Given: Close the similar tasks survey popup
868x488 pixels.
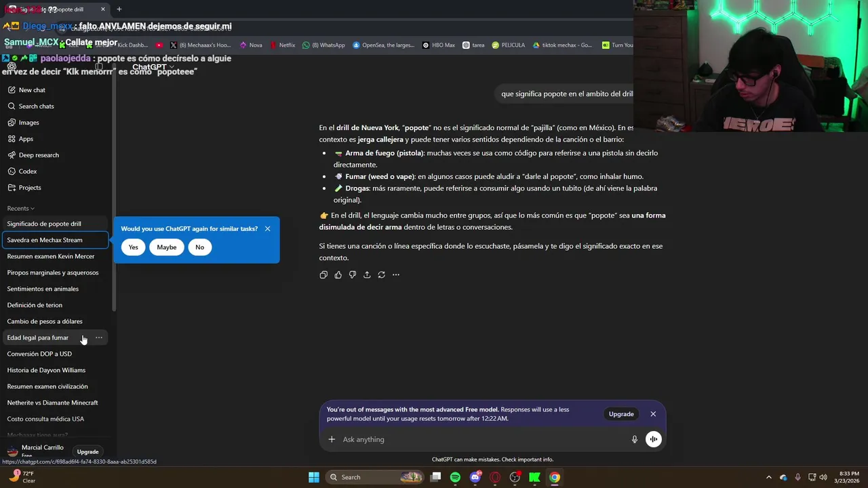Looking at the screenshot, I should point(267,228).
